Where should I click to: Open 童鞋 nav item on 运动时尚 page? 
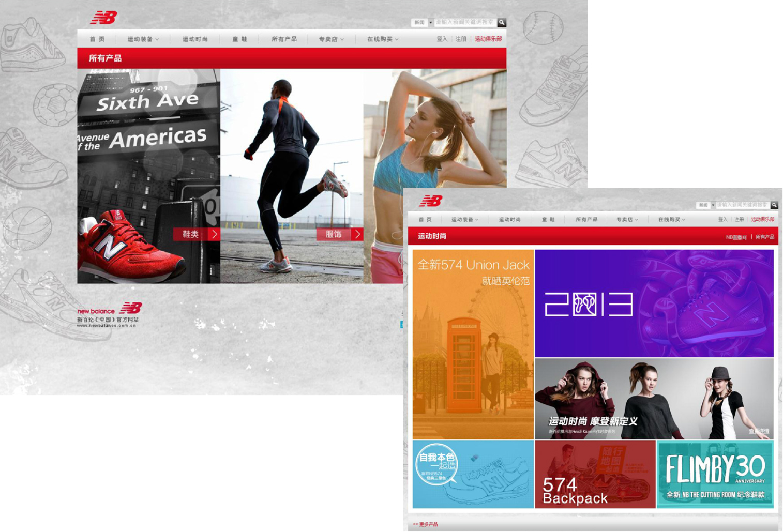pyautogui.click(x=548, y=220)
